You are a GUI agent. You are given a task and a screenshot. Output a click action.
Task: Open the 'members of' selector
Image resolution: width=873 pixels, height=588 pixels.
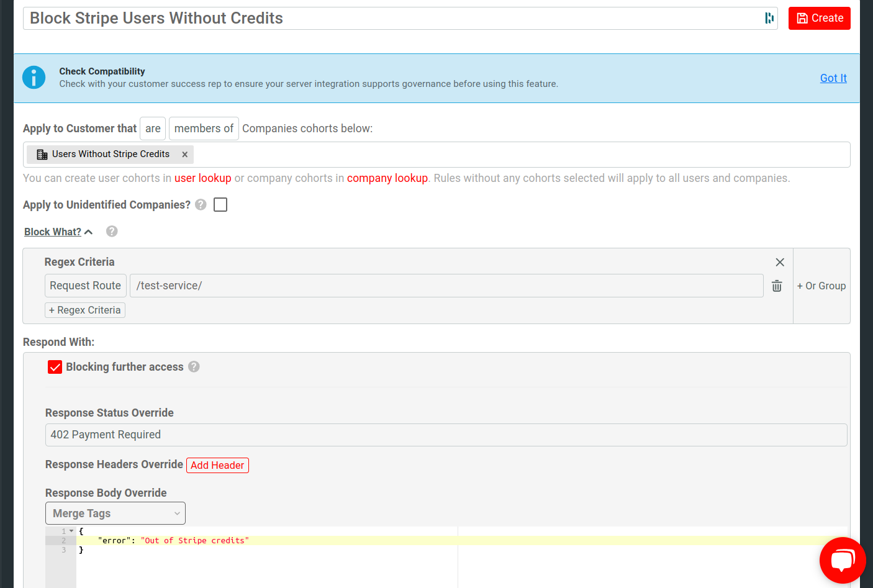point(204,129)
